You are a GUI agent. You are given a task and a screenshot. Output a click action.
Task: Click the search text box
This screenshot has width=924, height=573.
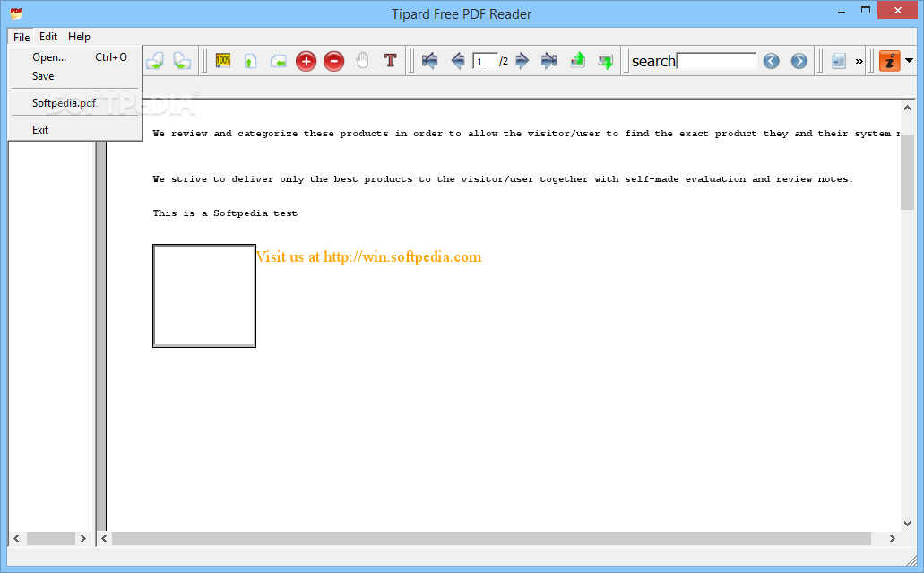(x=717, y=61)
